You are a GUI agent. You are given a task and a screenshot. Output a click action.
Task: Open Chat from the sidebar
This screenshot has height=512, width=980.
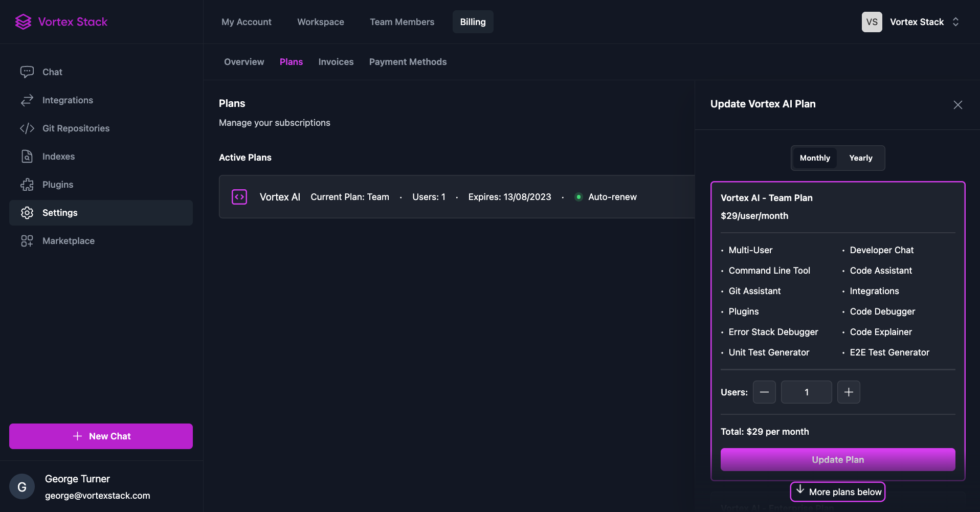click(101, 72)
